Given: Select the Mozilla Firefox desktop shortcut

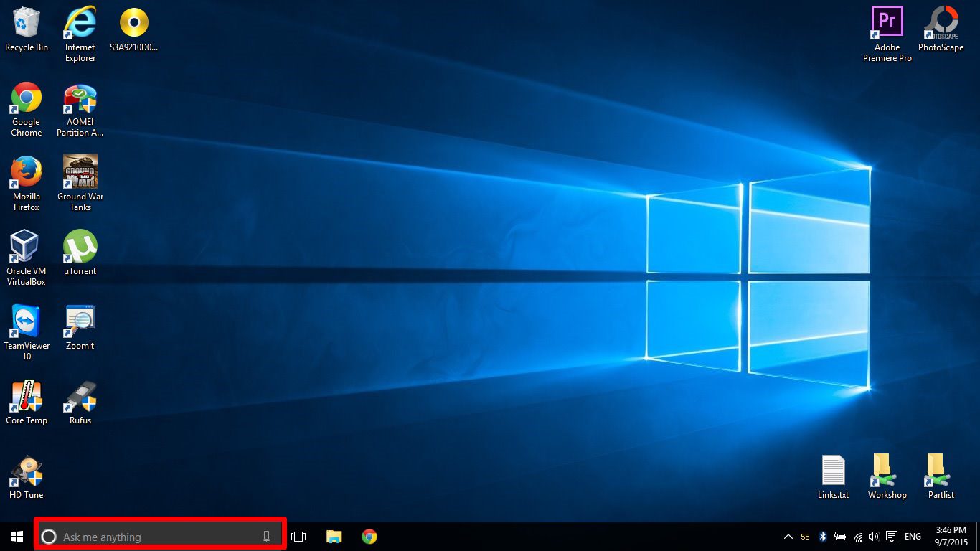Looking at the screenshot, I should pos(27,184).
